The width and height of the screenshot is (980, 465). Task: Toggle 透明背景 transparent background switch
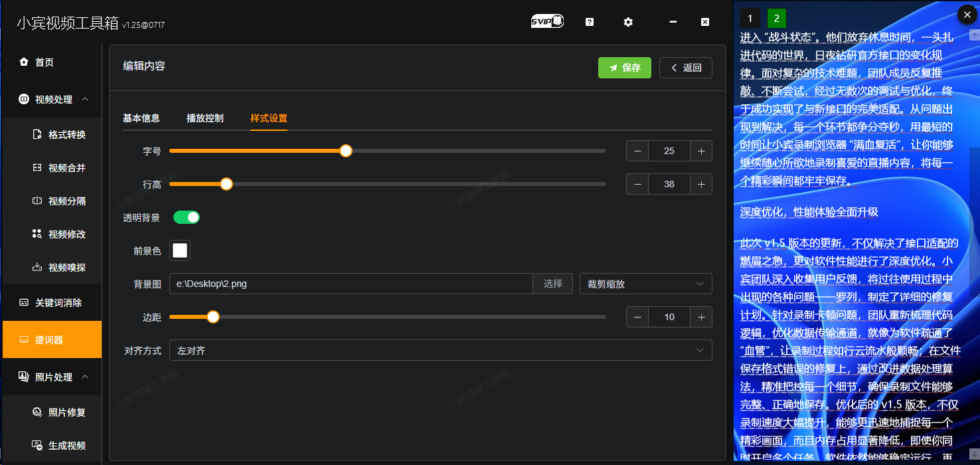click(187, 217)
